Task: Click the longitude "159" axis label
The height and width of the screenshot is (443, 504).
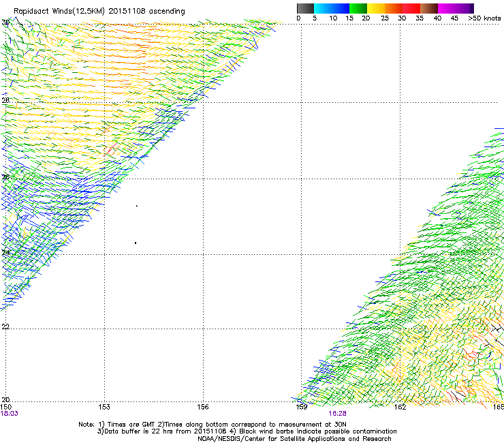Action: pos(302,407)
